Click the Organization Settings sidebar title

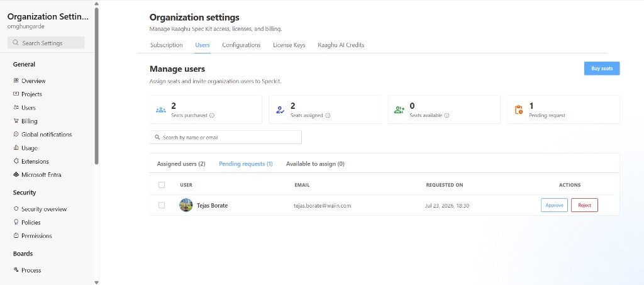coord(48,17)
